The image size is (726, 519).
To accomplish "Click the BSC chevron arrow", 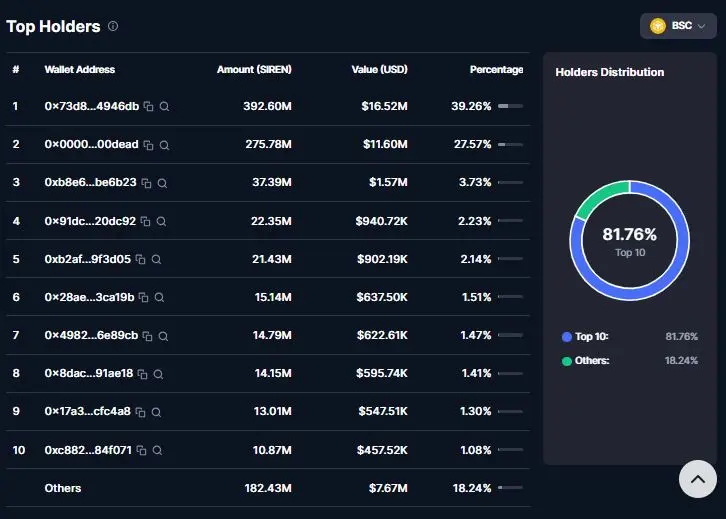I will pos(701,26).
